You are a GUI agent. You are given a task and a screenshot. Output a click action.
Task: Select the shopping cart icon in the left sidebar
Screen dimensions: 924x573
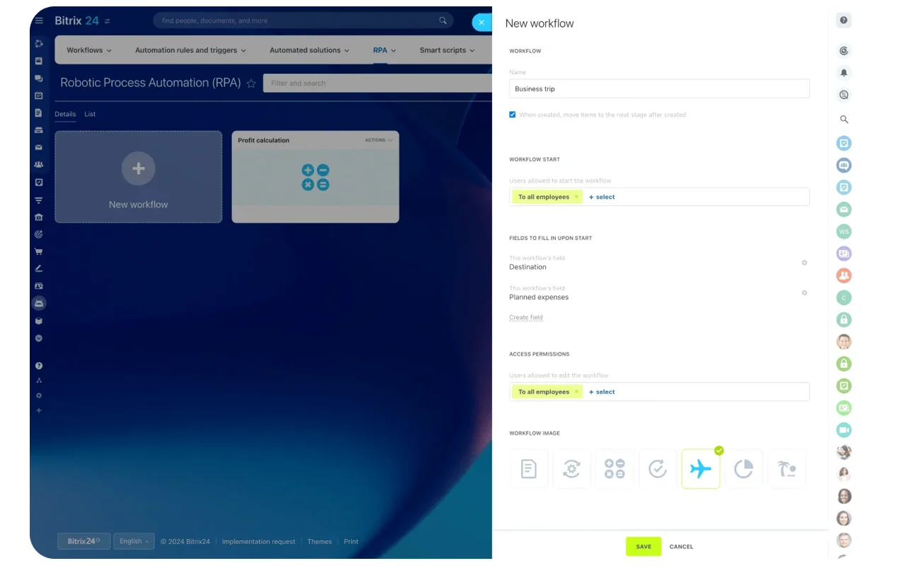(x=39, y=251)
